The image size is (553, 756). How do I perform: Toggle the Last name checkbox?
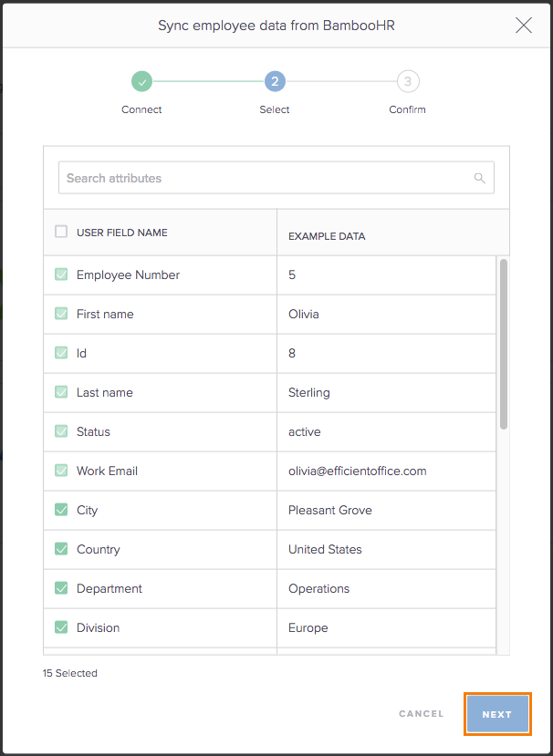click(x=61, y=392)
